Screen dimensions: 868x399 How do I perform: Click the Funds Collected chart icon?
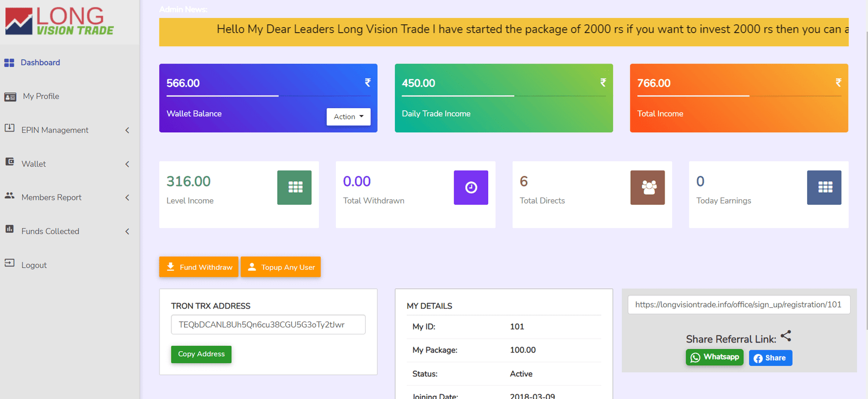pos(9,229)
